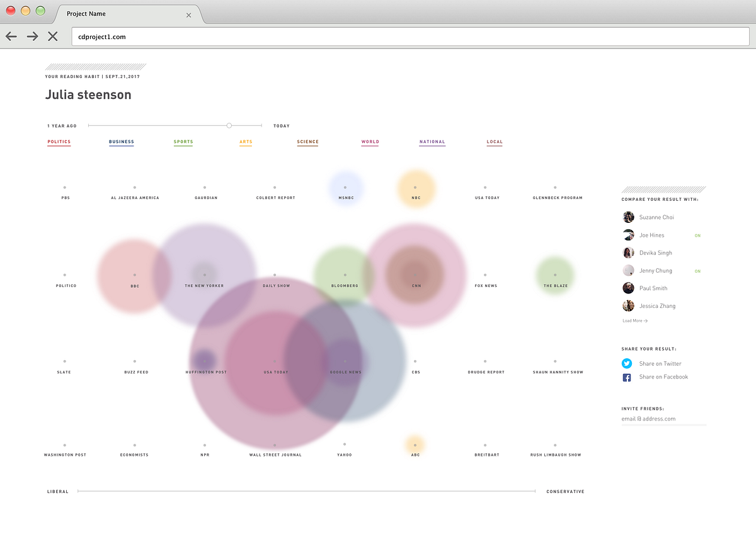Screen dimensions: 756x537
Task: Click the green Bloomberg bubble
Action: coord(344,275)
